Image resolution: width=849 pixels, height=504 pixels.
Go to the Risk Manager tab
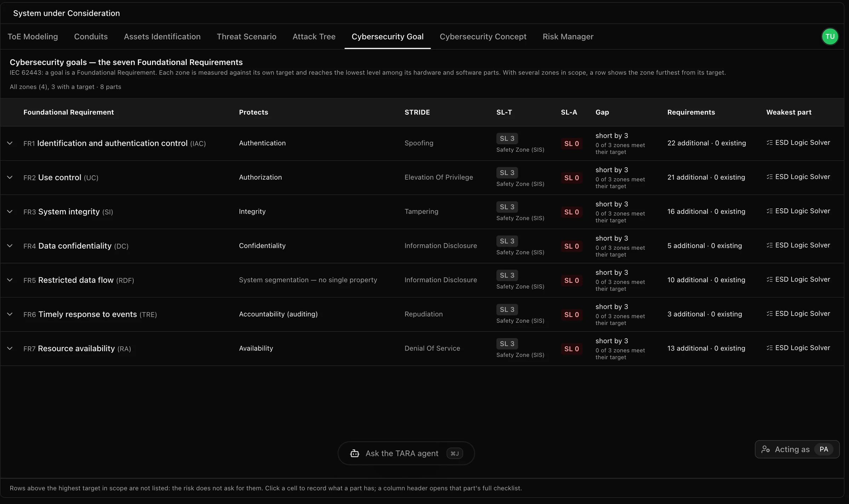tap(568, 36)
